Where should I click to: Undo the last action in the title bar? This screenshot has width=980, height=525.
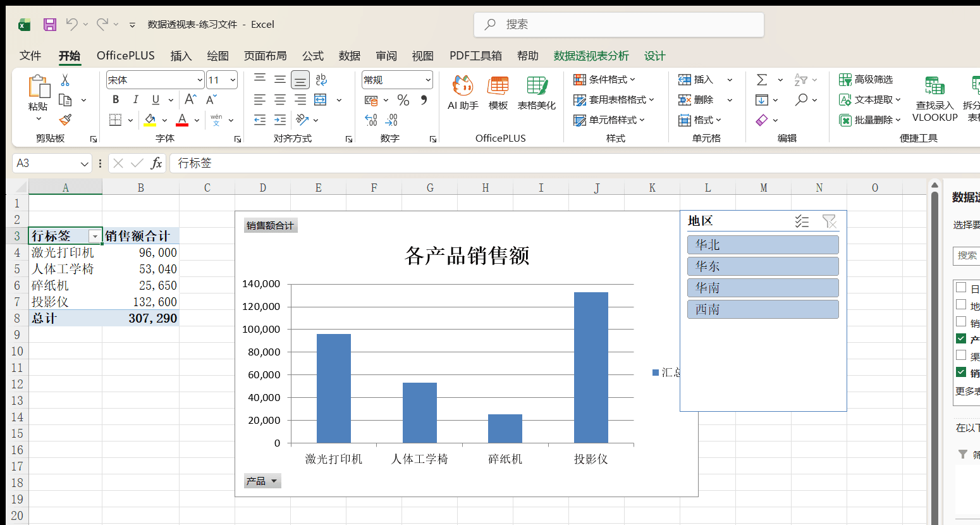pos(71,24)
